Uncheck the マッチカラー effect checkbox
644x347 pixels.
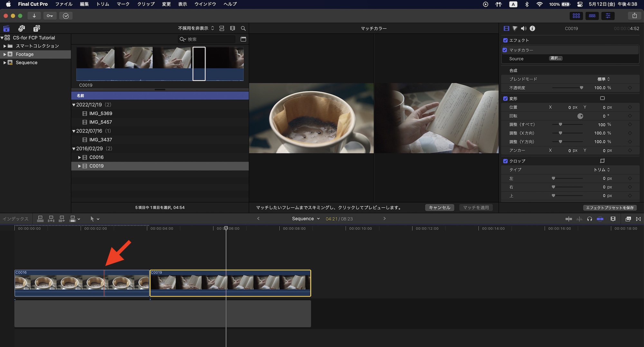pos(505,50)
